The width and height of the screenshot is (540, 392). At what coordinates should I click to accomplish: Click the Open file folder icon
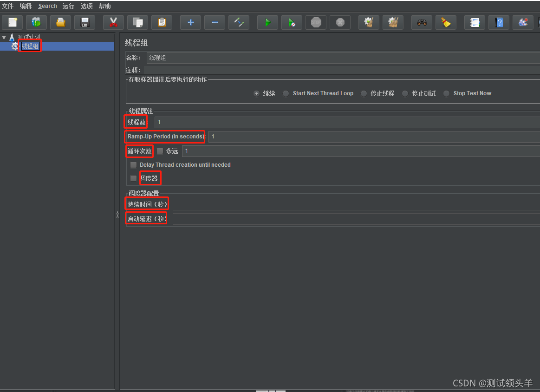click(61, 22)
